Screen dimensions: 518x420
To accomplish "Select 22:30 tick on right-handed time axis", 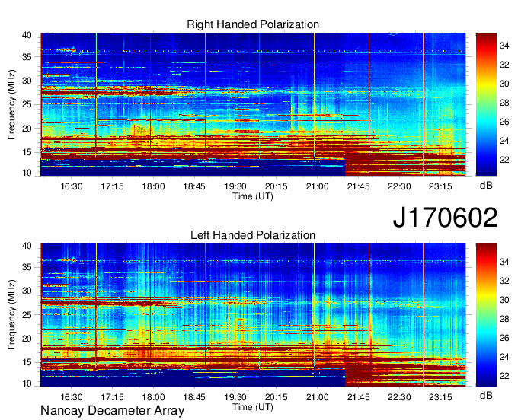I will (x=399, y=186).
